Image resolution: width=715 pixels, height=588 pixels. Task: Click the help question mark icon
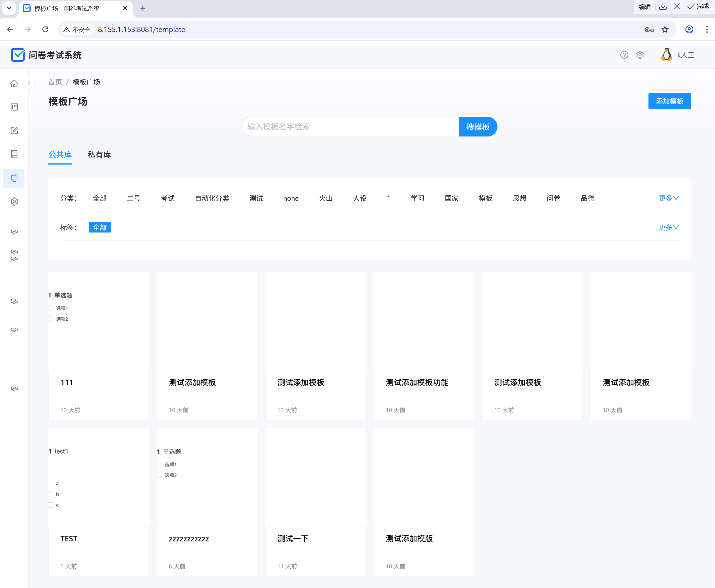click(624, 55)
